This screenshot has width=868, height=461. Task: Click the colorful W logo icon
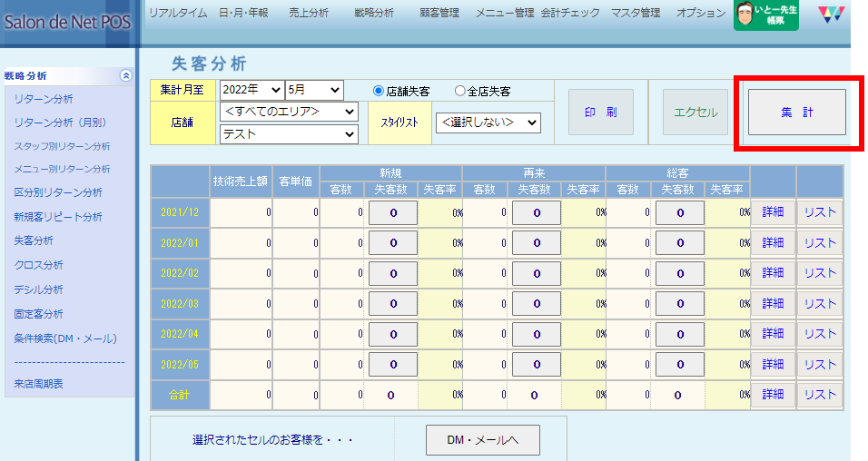[830, 15]
